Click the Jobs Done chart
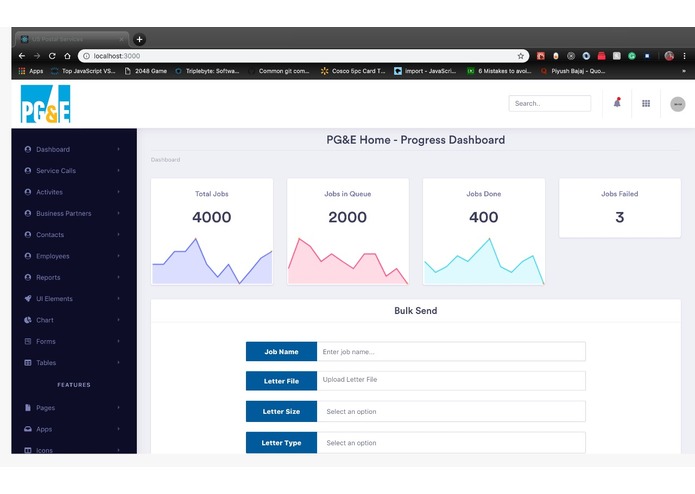695x494 pixels. pyautogui.click(x=484, y=261)
